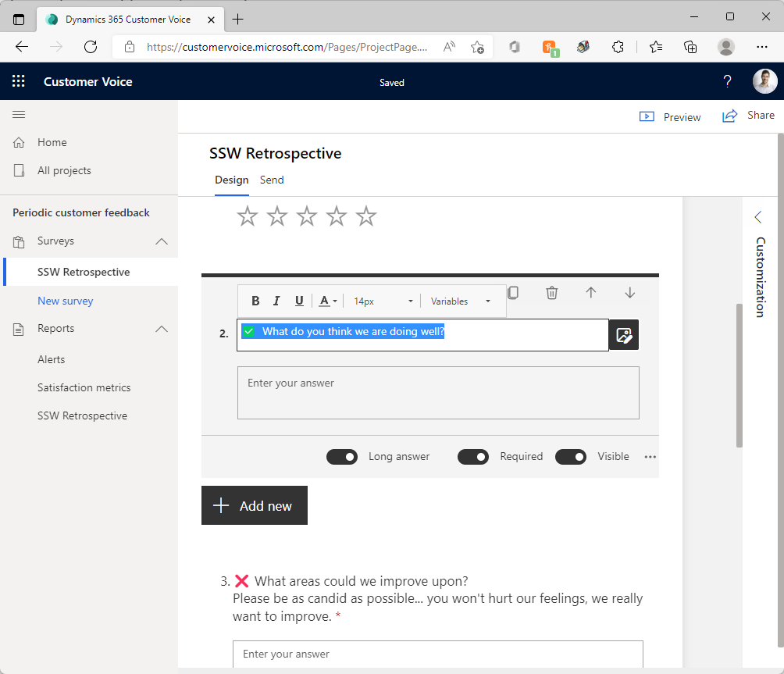The image size is (784, 674).
Task: Move question down with arrow icon
Action: [x=630, y=293]
